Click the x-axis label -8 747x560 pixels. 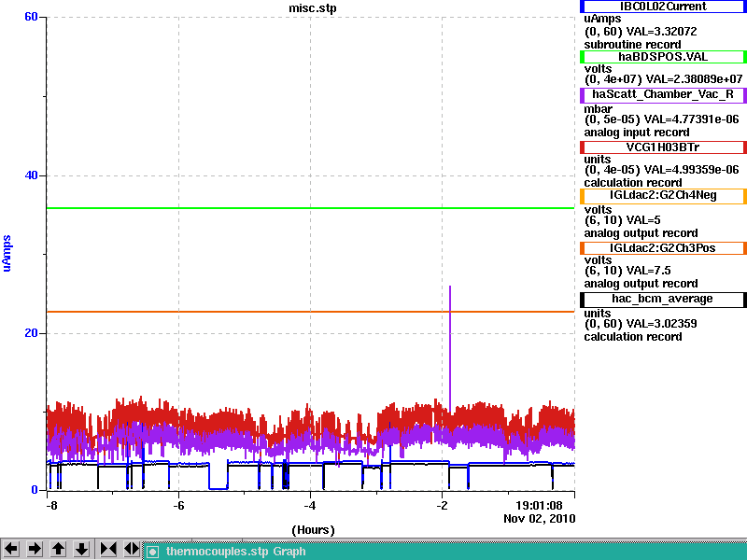(x=51, y=505)
